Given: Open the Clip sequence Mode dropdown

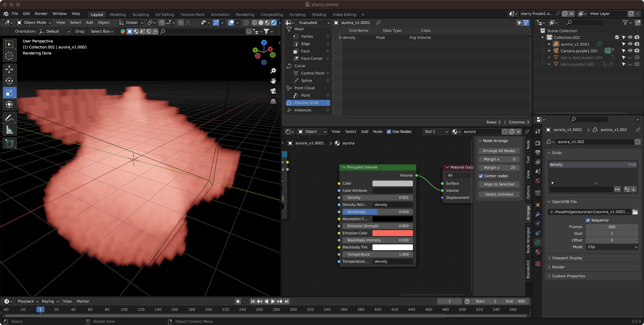Looking at the screenshot, I should 612,247.
